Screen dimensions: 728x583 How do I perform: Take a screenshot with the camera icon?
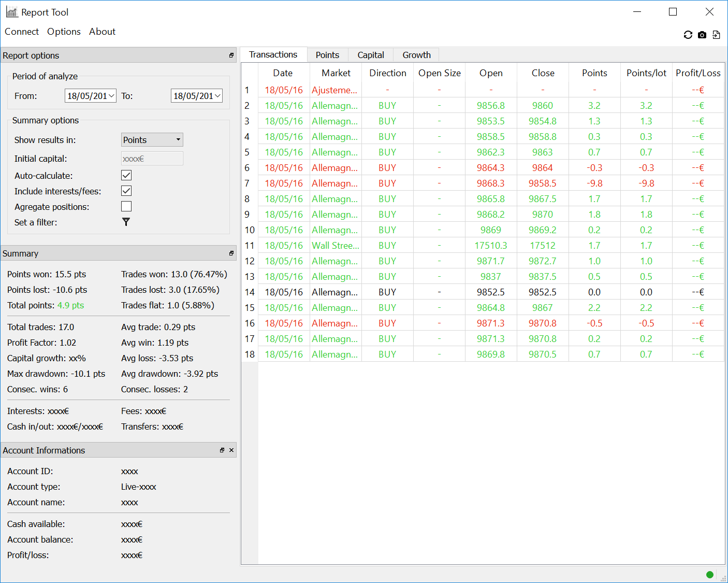pos(702,35)
